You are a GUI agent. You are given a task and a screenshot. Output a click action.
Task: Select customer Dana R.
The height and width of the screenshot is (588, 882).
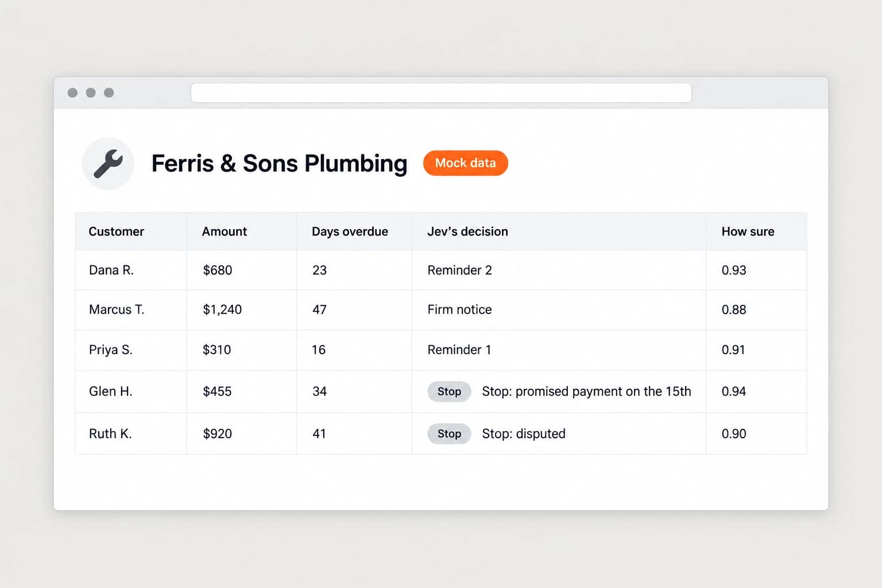[x=111, y=270]
